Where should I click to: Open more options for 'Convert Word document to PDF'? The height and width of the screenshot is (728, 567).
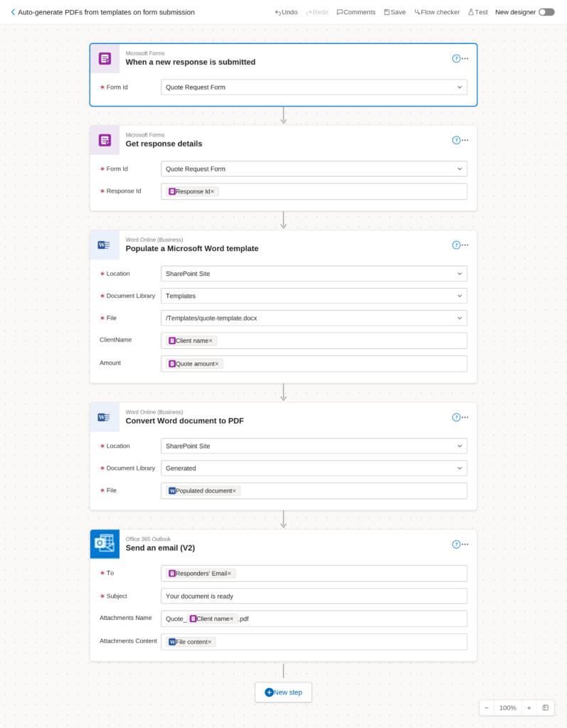tap(465, 417)
